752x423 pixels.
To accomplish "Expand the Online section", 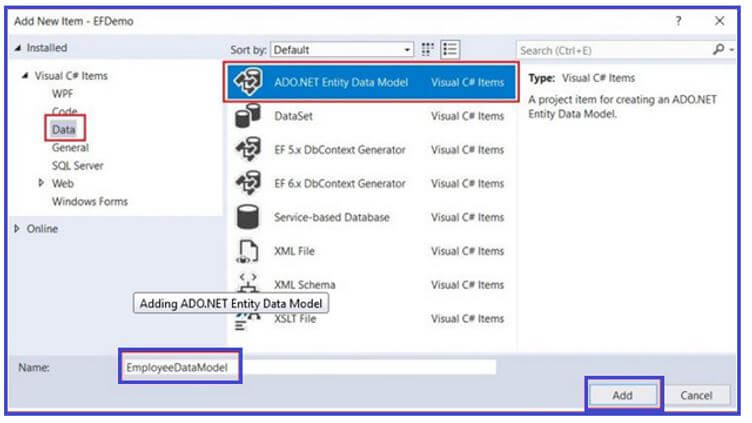I will (17, 228).
